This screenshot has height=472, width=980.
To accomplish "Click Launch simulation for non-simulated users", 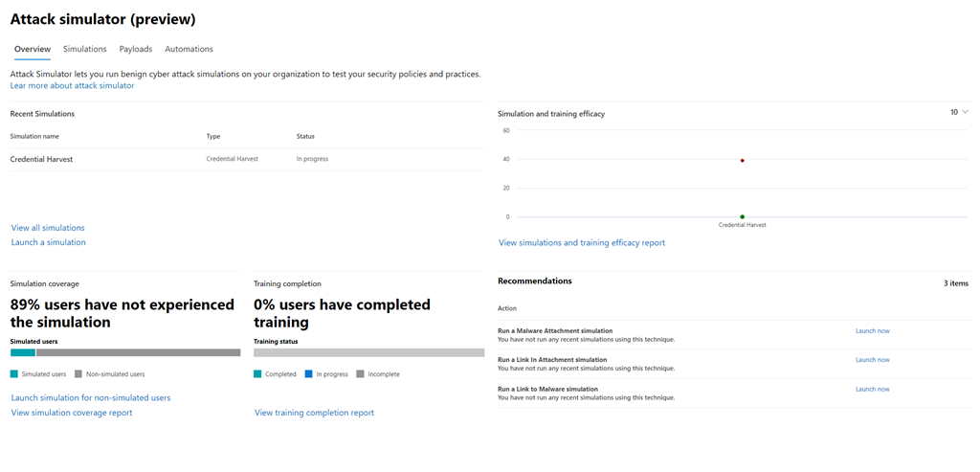I will click(x=91, y=397).
